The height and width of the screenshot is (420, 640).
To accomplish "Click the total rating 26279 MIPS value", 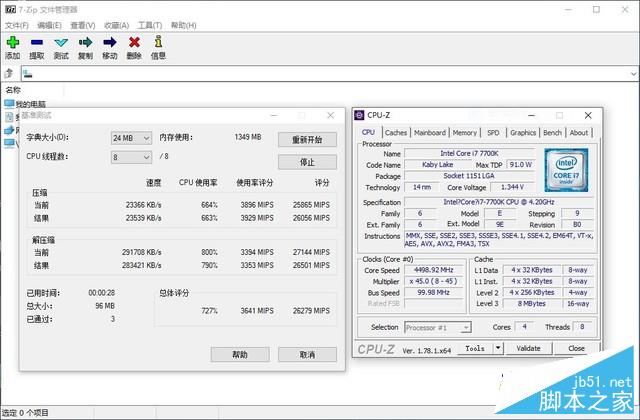I will [311, 311].
